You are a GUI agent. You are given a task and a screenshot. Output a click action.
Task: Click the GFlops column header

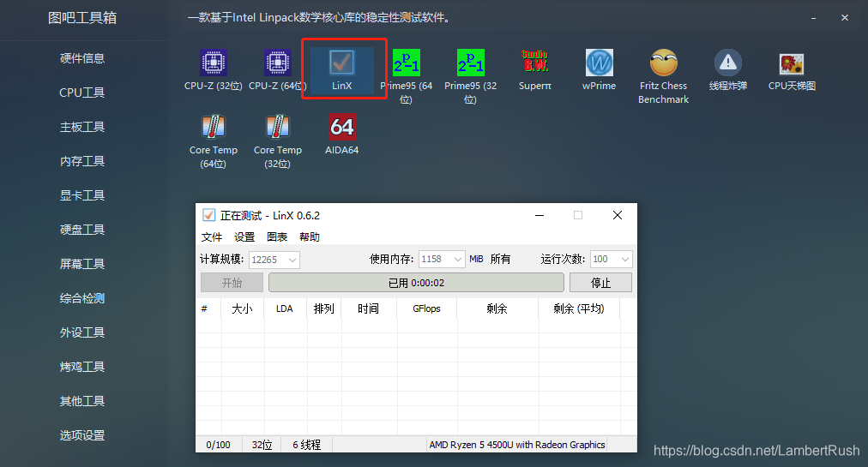click(x=426, y=308)
